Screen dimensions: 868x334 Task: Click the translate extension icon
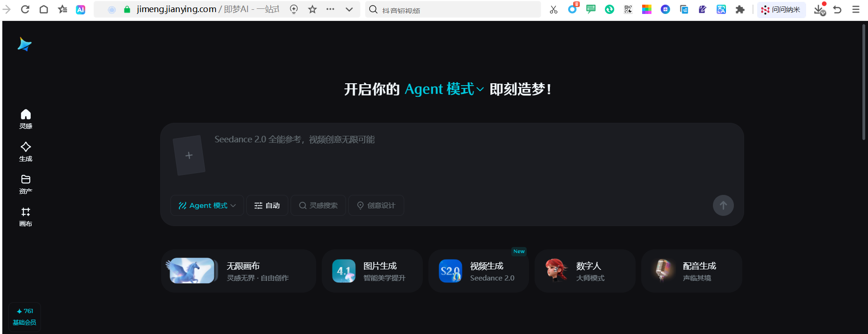[x=721, y=9]
